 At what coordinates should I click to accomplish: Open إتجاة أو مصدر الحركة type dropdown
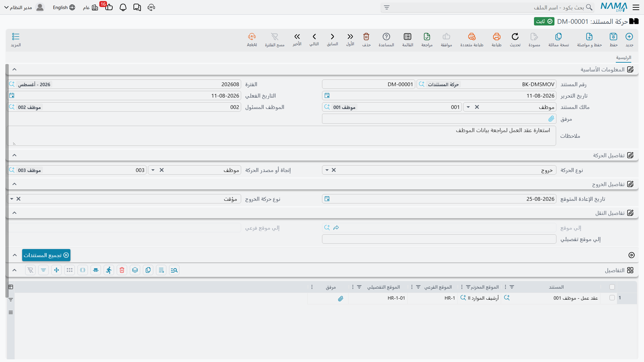click(x=153, y=170)
